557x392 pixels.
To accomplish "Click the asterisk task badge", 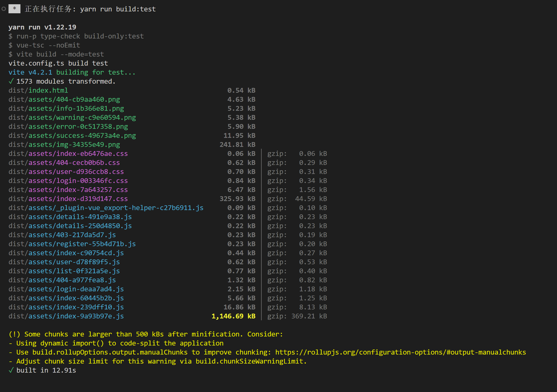I will click(x=14, y=9).
